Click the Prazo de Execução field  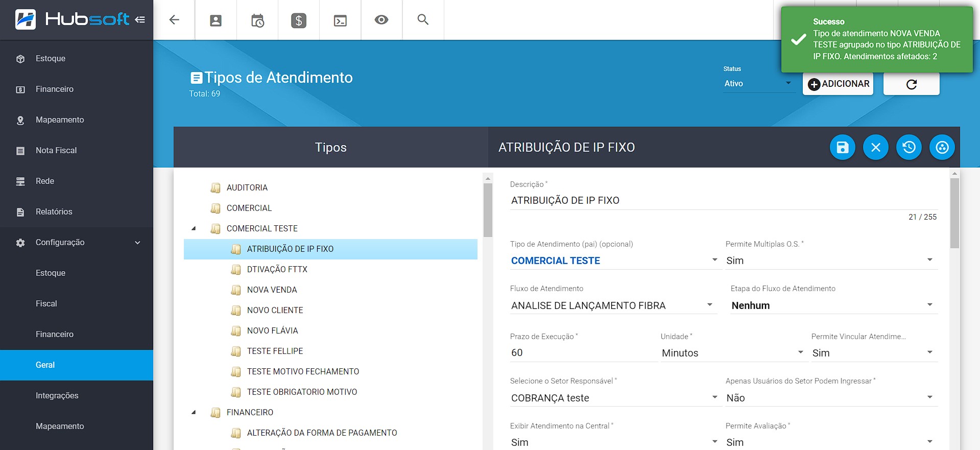tap(584, 352)
